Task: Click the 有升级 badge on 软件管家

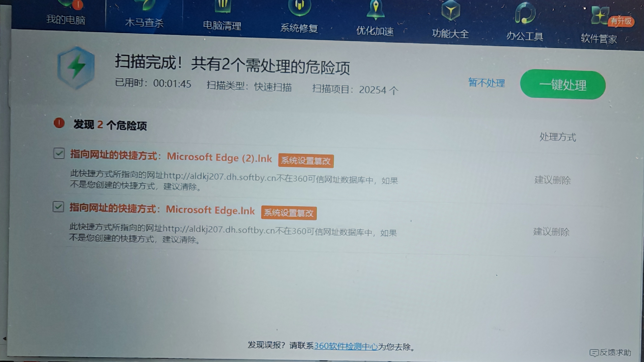Action: (x=621, y=21)
